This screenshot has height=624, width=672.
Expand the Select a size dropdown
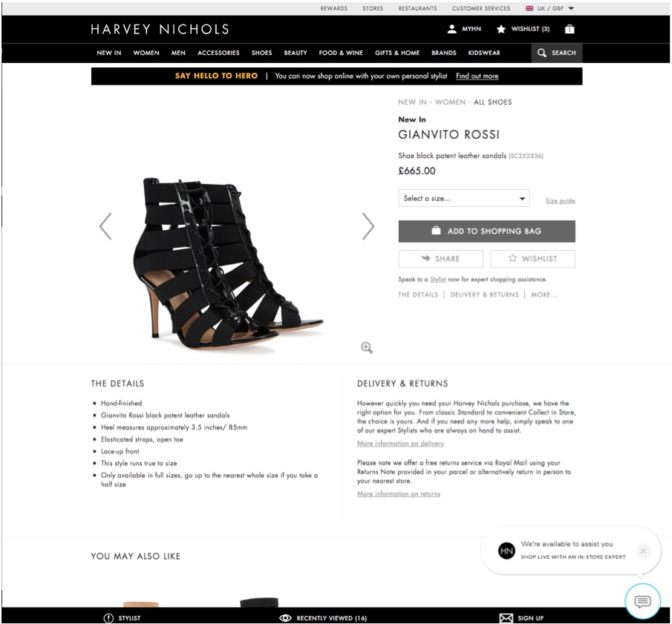point(464,198)
